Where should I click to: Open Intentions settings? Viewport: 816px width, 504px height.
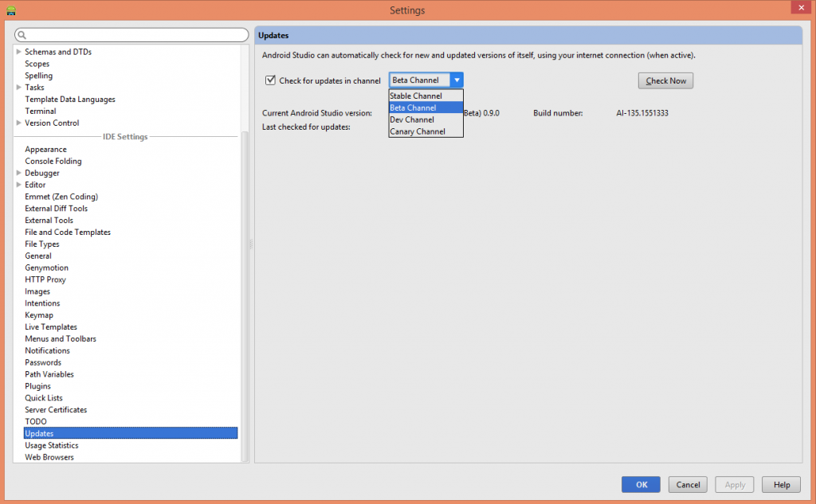tap(42, 303)
